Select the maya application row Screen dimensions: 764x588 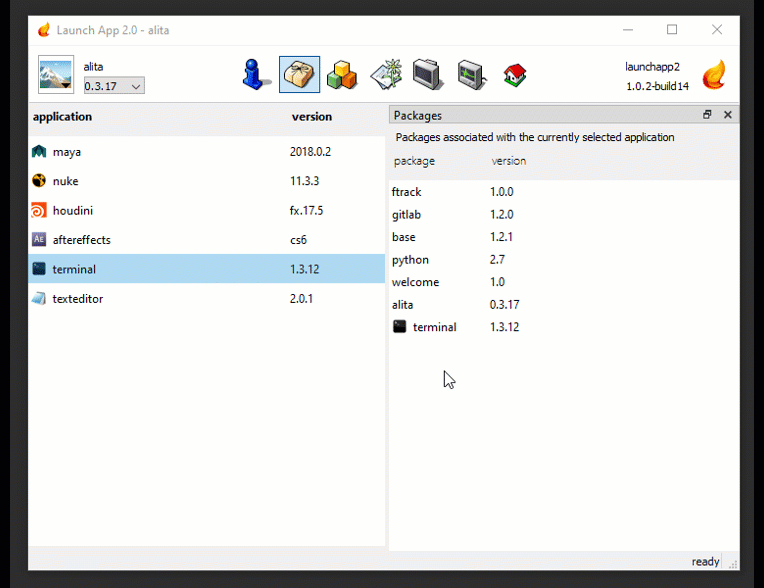pyautogui.click(x=207, y=152)
